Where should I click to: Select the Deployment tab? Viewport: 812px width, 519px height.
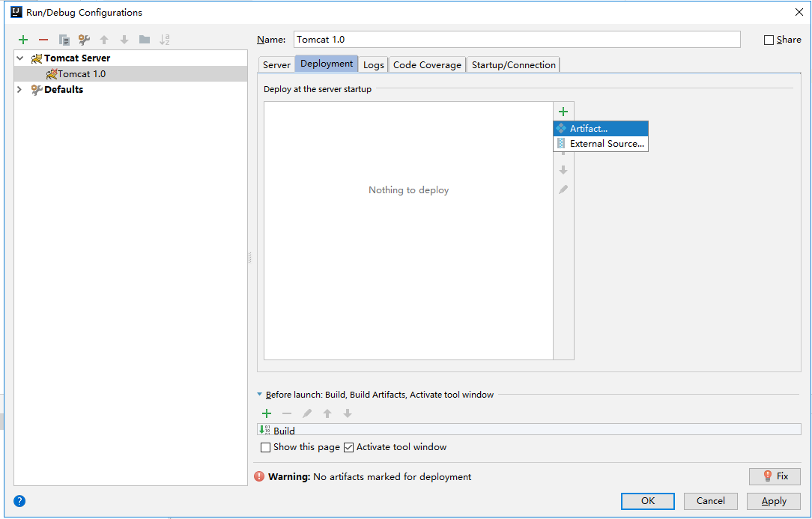[x=327, y=64]
